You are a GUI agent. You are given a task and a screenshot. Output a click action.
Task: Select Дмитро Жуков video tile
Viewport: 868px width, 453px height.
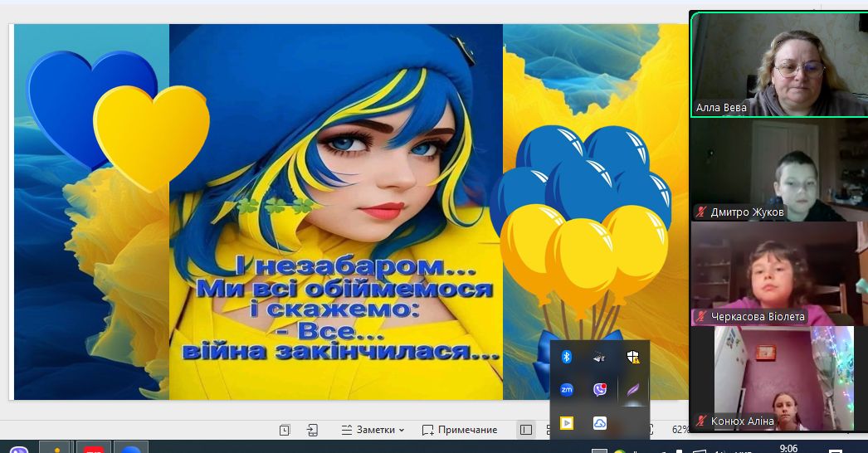(x=778, y=170)
